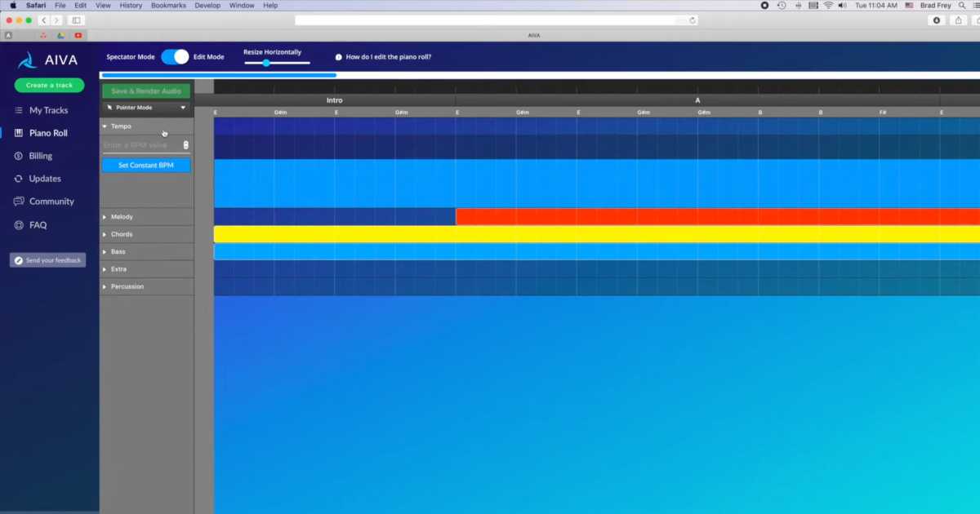Click the Updates refresh icon
The width and height of the screenshot is (980, 514).
coord(19,179)
